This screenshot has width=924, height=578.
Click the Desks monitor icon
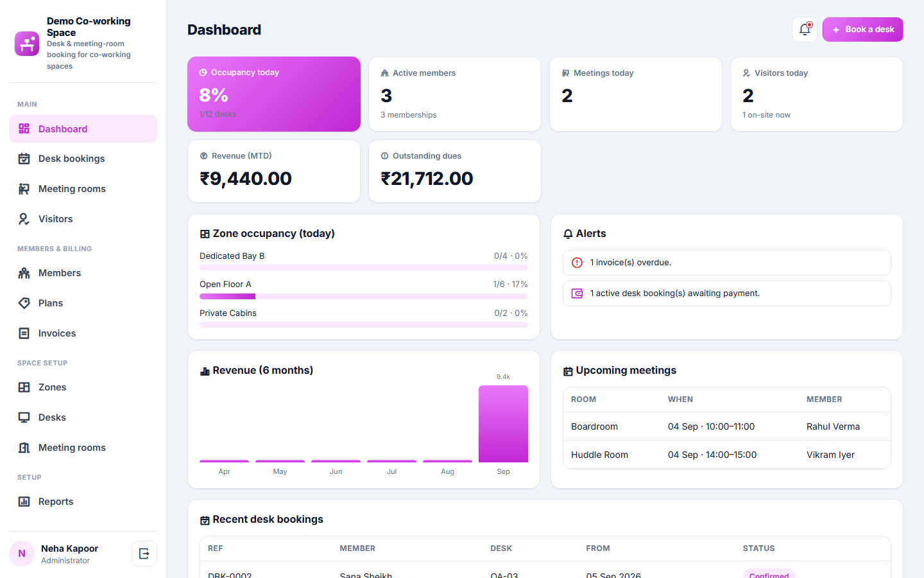point(24,417)
